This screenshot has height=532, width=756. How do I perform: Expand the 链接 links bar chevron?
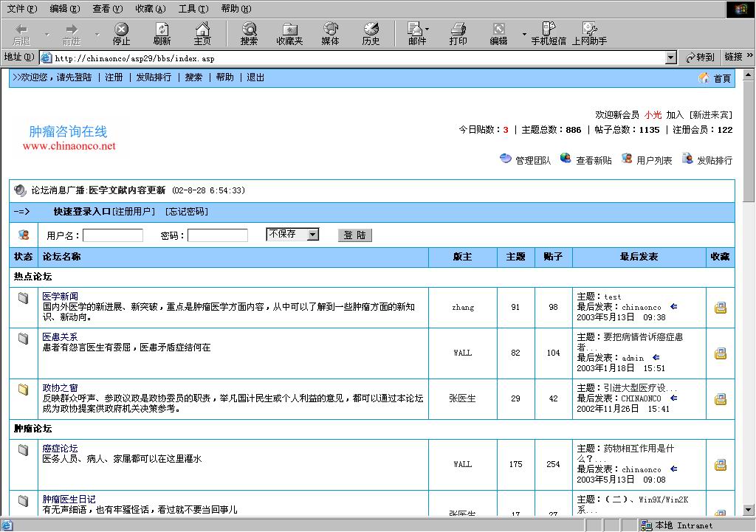click(x=750, y=56)
